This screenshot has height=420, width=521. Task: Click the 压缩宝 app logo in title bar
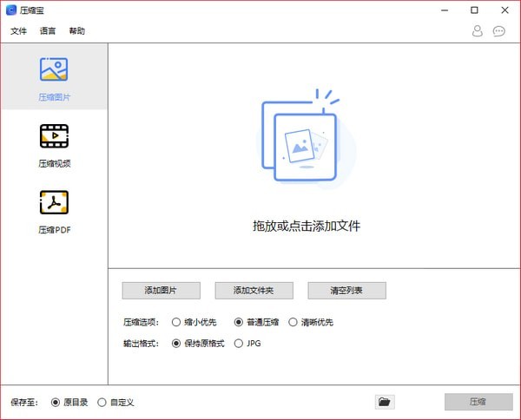(10, 10)
